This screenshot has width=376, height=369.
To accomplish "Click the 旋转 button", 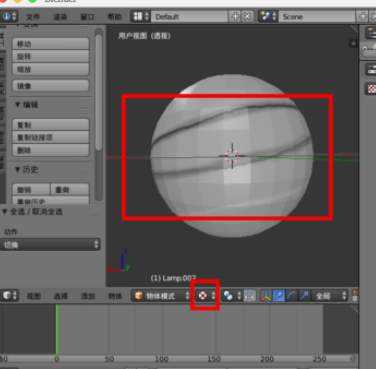I will click(51, 56).
